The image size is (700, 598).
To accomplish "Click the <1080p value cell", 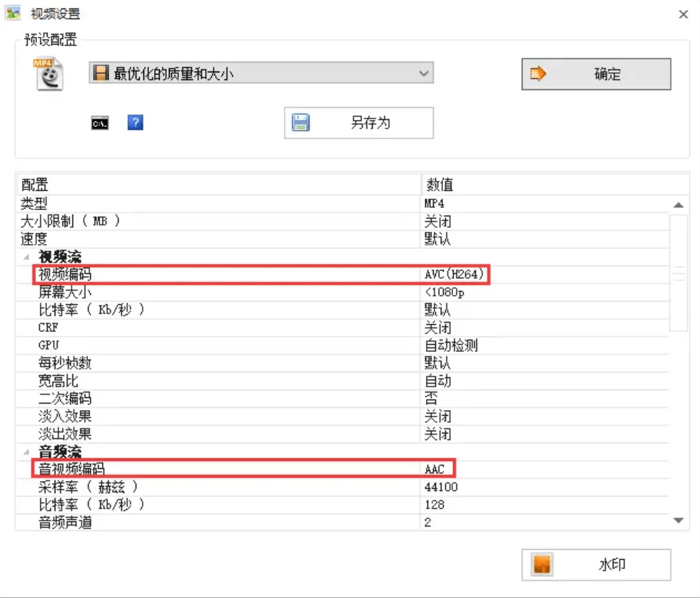I will coord(545,292).
